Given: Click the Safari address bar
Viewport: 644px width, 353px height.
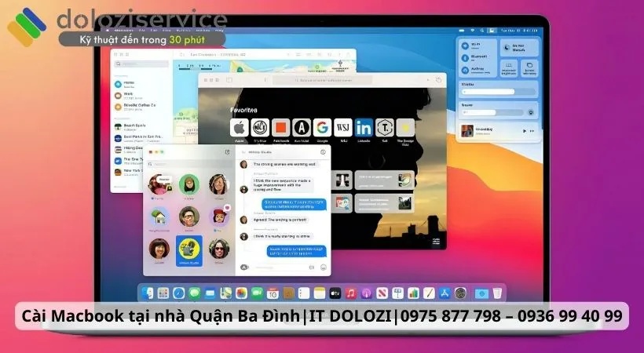Looking at the screenshot, I should coord(323,80).
